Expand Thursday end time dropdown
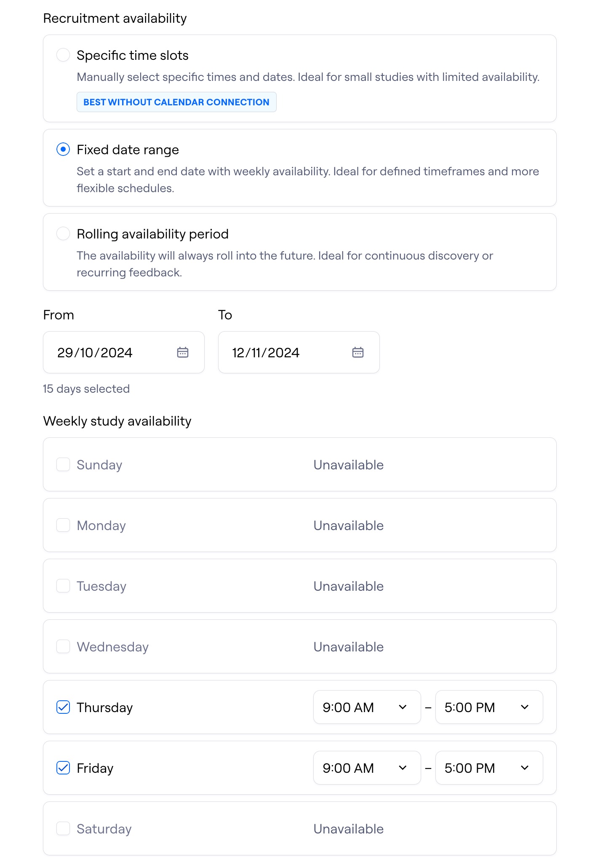603x868 pixels. [489, 707]
